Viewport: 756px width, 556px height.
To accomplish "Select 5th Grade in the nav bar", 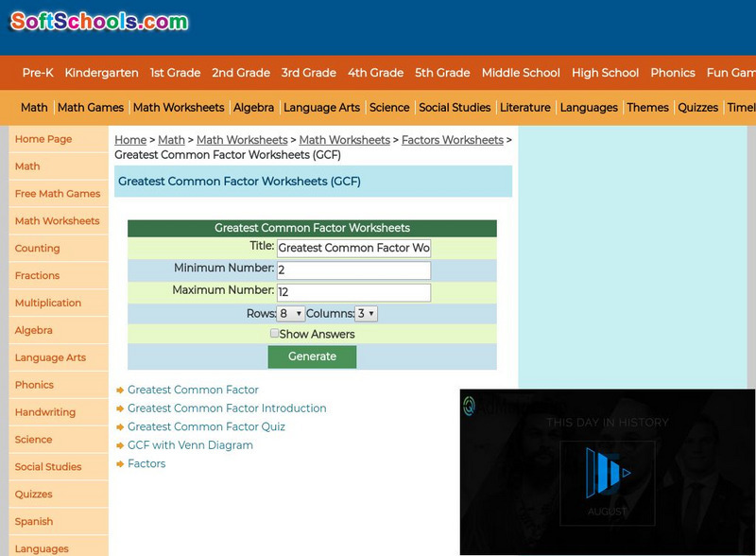I will (442, 73).
